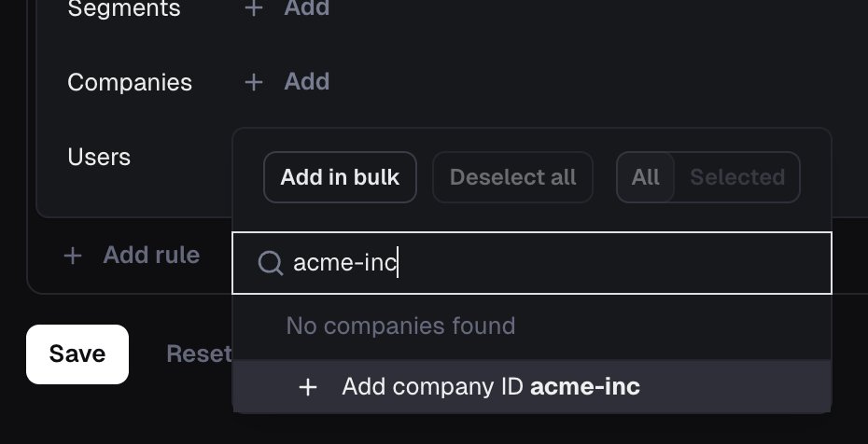The height and width of the screenshot is (444, 868).
Task: Click the magnifier search icon
Action: pos(271,263)
